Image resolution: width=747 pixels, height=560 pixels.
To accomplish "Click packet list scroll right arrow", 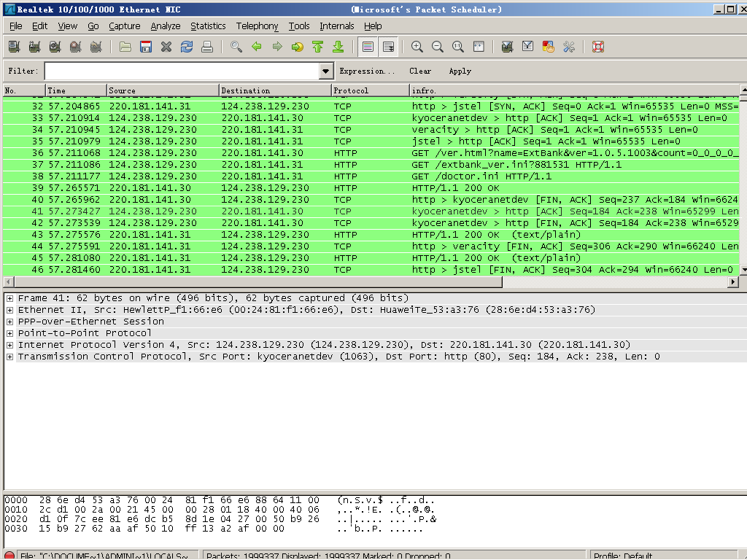I will 734,282.
